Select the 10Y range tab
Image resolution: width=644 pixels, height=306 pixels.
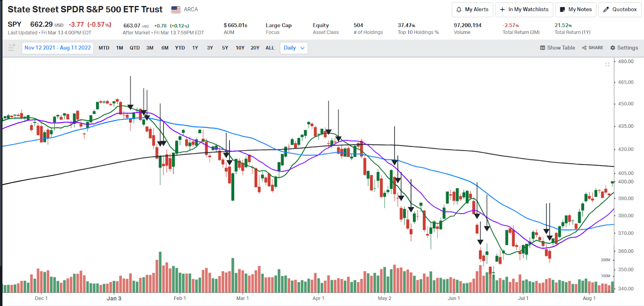coord(240,48)
